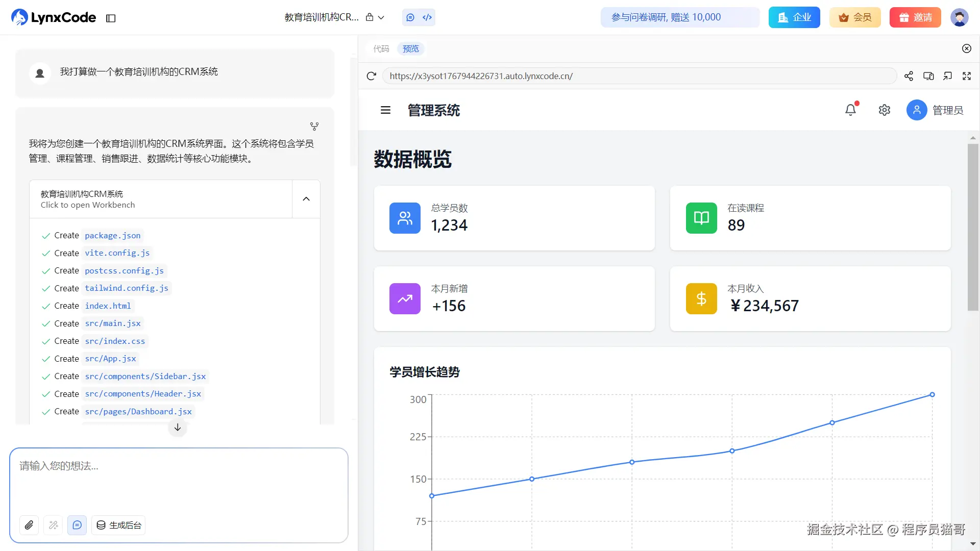Toggle chat mode button in header
This screenshot has height=551, width=980.
point(410,17)
